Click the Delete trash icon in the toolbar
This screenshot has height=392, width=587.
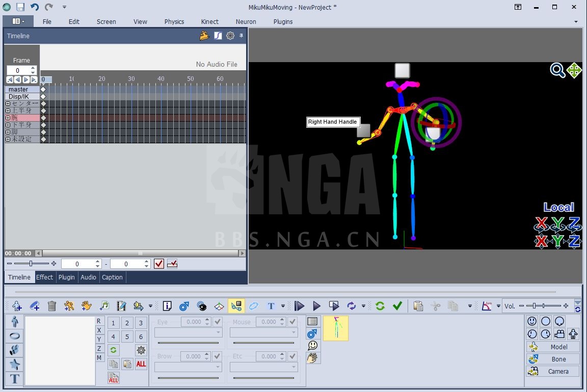[x=51, y=306]
